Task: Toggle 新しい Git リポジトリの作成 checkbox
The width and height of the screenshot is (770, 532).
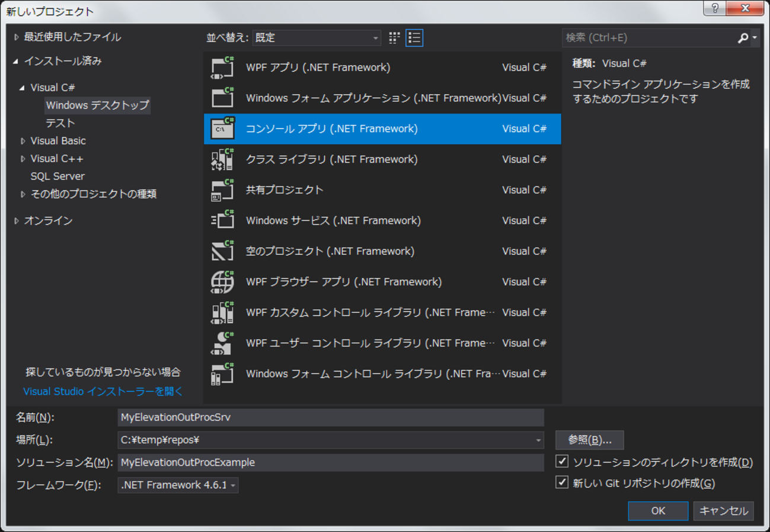Action: click(x=562, y=483)
